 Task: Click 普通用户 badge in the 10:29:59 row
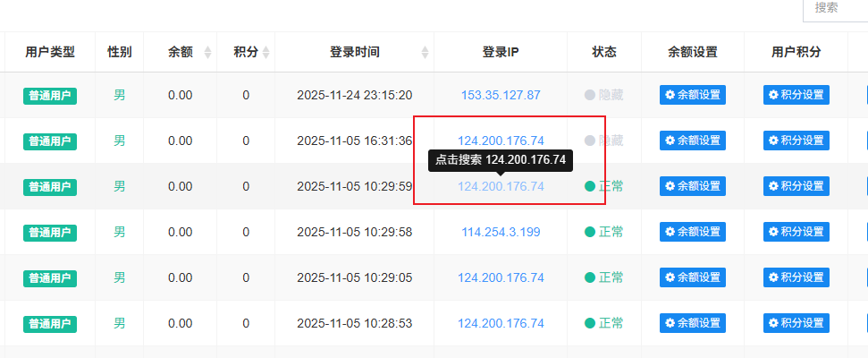(x=50, y=187)
